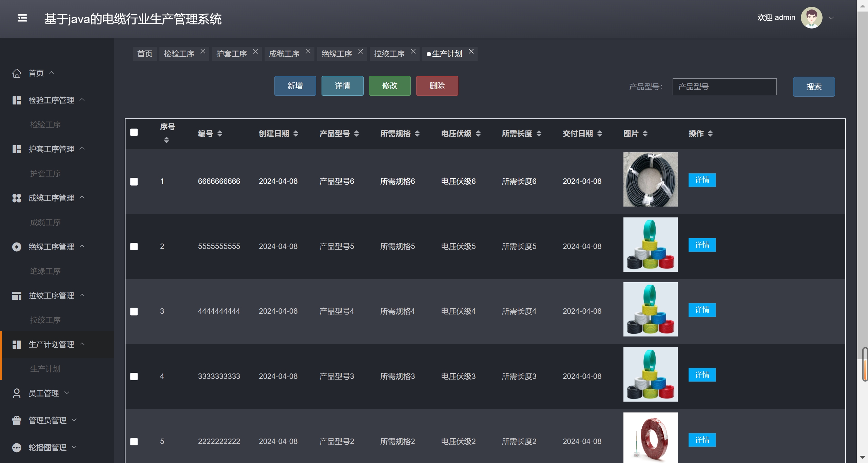Collapse 护套工序管理 menu chevron
Image resolution: width=868 pixels, height=463 pixels.
coord(82,149)
